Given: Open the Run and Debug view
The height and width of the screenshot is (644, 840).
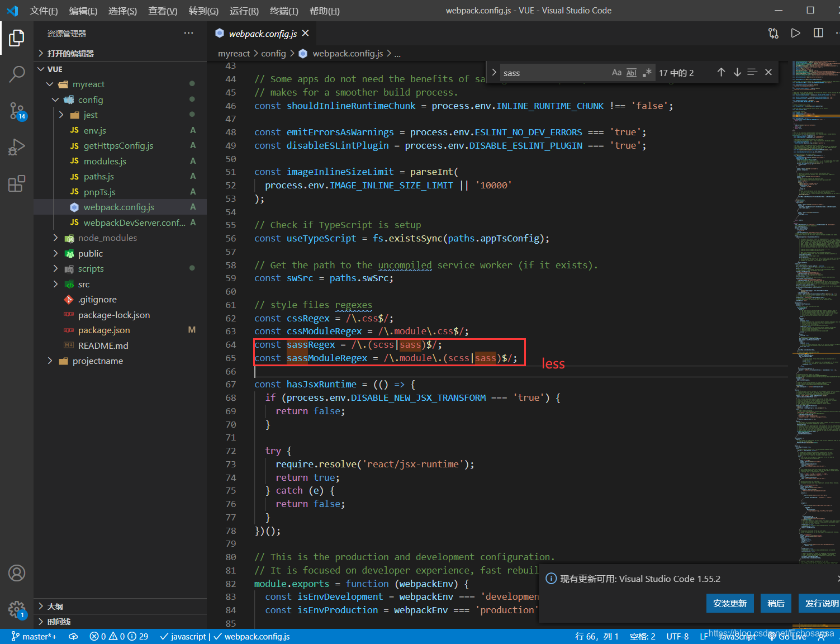Looking at the screenshot, I should tap(17, 147).
